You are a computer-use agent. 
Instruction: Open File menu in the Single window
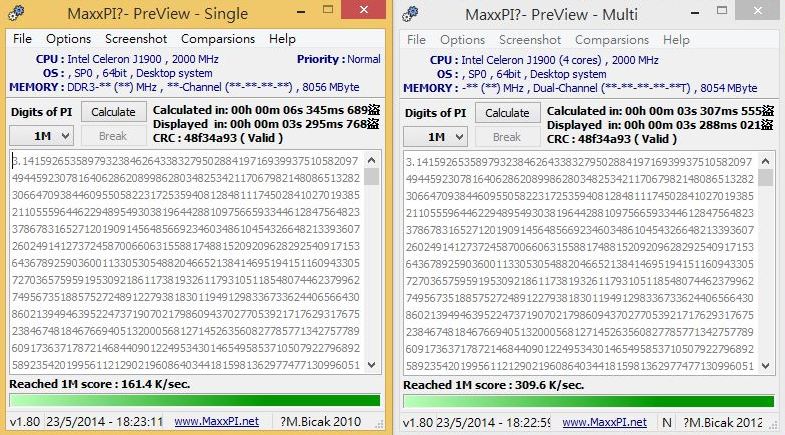click(23, 39)
